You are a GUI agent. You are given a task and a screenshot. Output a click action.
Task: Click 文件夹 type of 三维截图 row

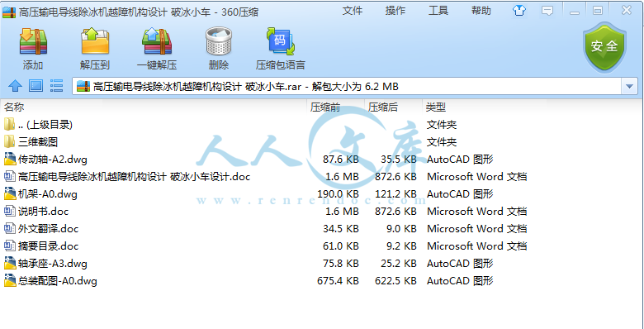tap(442, 142)
